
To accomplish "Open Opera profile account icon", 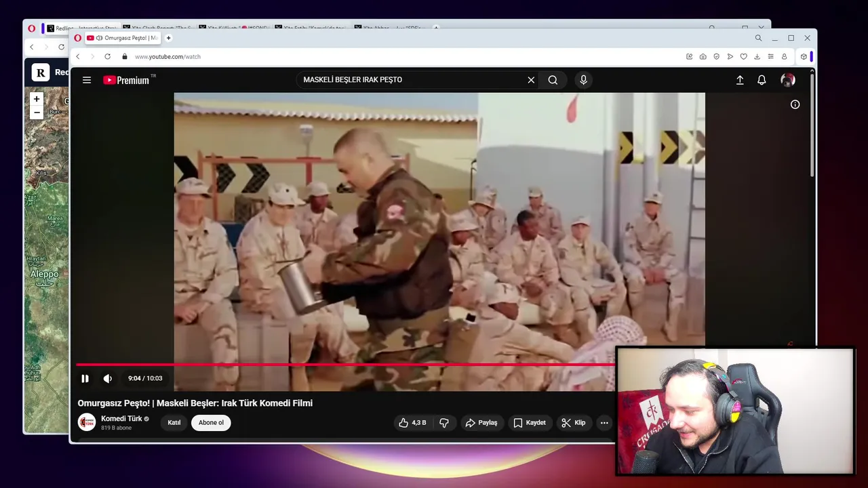I will (784, 57).
